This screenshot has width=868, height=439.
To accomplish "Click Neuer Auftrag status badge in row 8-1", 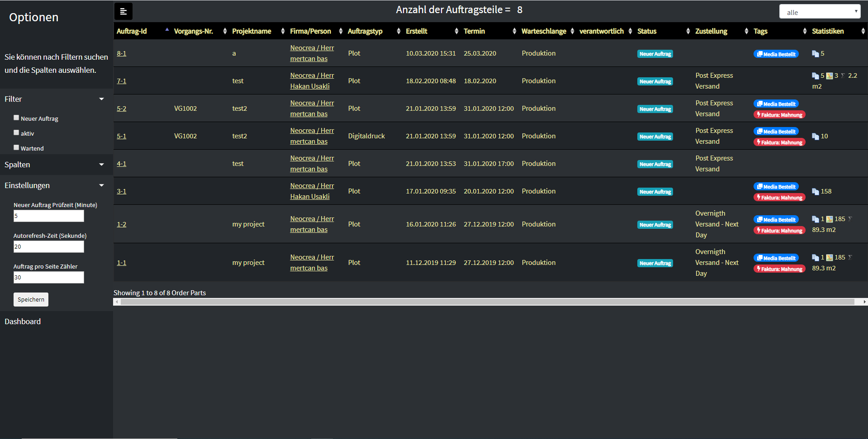I will (x=655, y=54).
